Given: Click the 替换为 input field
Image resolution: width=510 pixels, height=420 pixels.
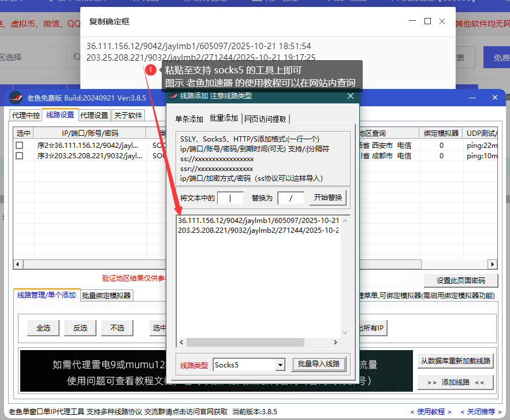Looking at the screenshot, I should click(x=291, y=198).
